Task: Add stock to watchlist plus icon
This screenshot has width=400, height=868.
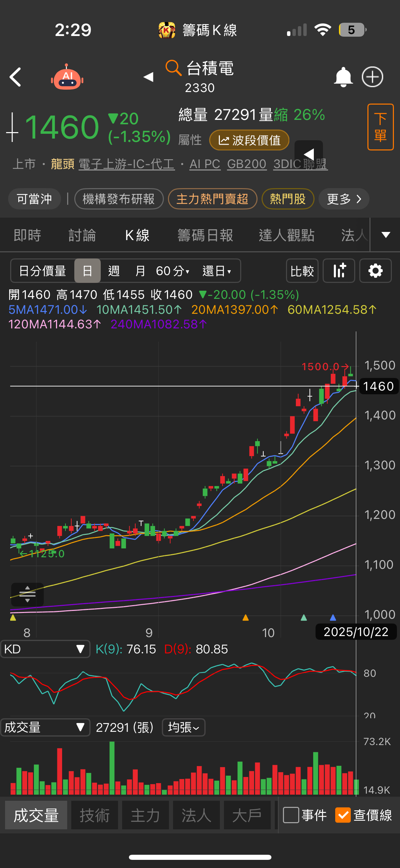Action: tap(373, 77)
